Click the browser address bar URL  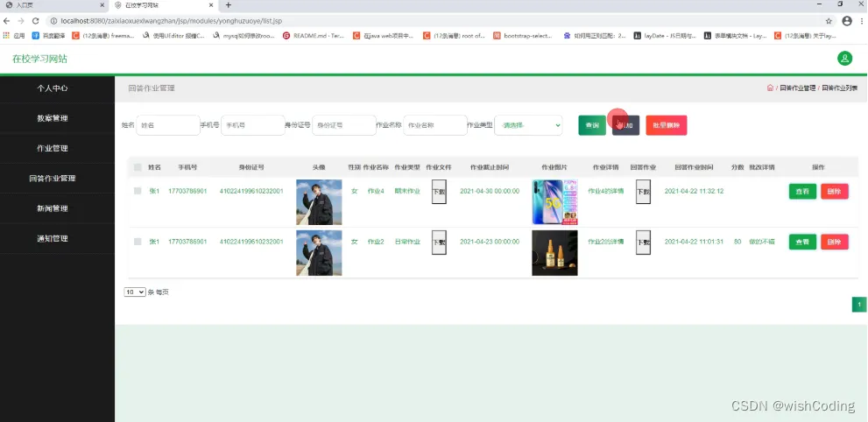pyautogui.click(x=172, y=21)
